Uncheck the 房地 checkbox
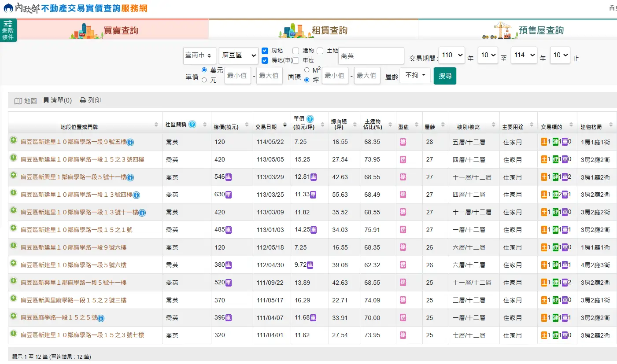The height and width of the screenshot is (364, 617). pyautogui.click(x=265, y=51)
